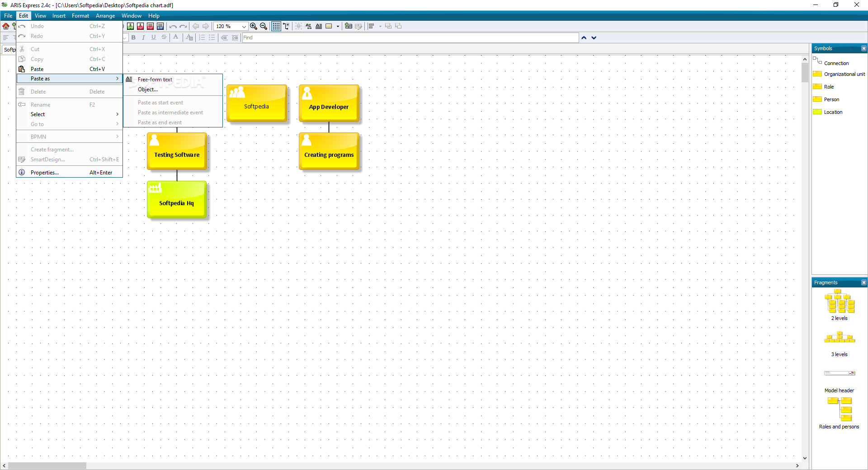Click the font color icon
Image resolution: width=868 pixels, height=470 pixels.
coord(176,38)
